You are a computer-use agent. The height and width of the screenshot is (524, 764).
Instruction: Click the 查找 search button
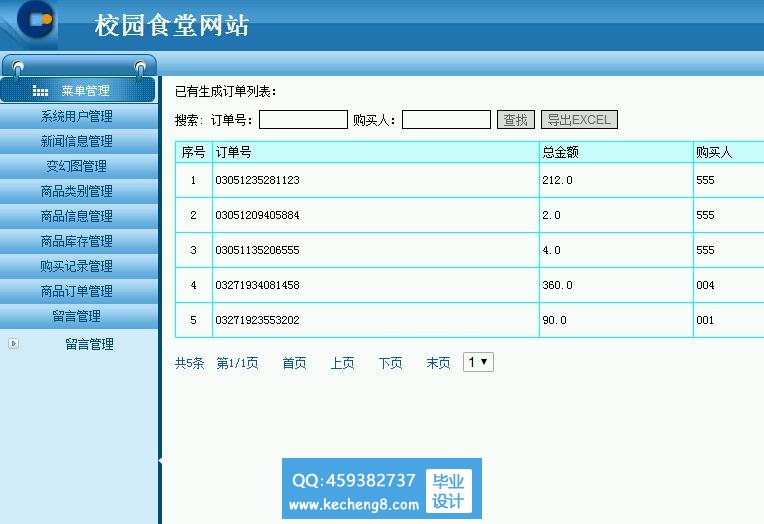pyautogui.click(x=516, y=119)
